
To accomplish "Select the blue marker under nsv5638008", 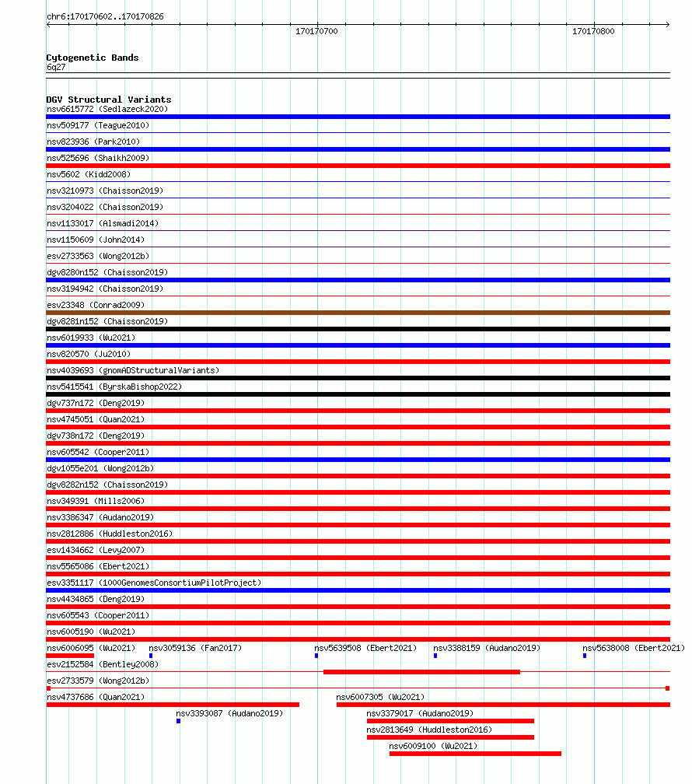I will (585, 656).
